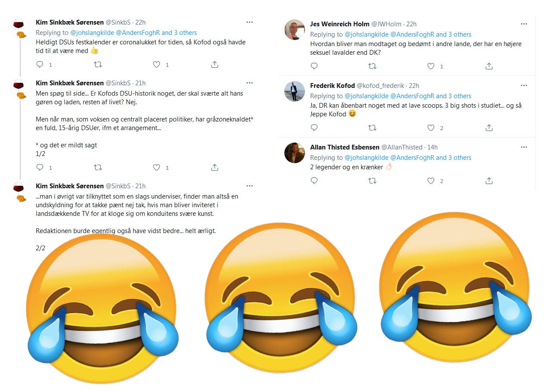Reply to Kim's first tweet about DSUs festkalender

(x=40, y=65)
